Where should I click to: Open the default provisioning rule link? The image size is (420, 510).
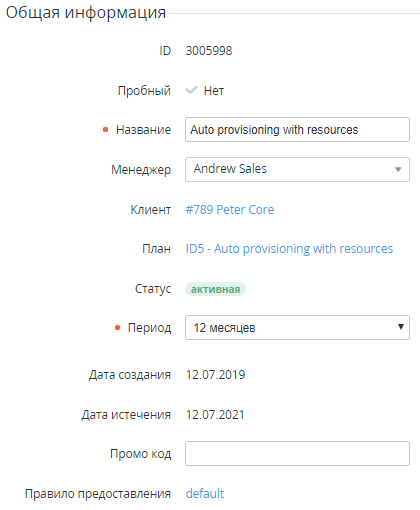point(205,493)
